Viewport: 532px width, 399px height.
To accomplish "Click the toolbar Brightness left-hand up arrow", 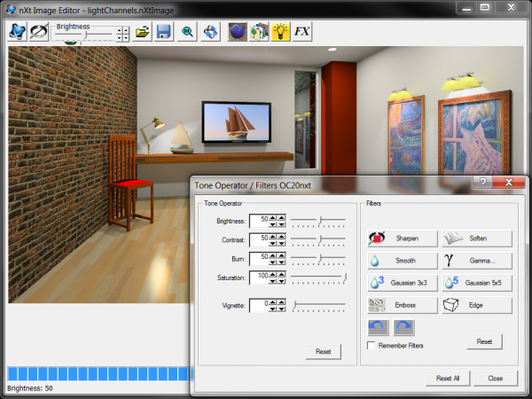I will click(x=120, y=30).
